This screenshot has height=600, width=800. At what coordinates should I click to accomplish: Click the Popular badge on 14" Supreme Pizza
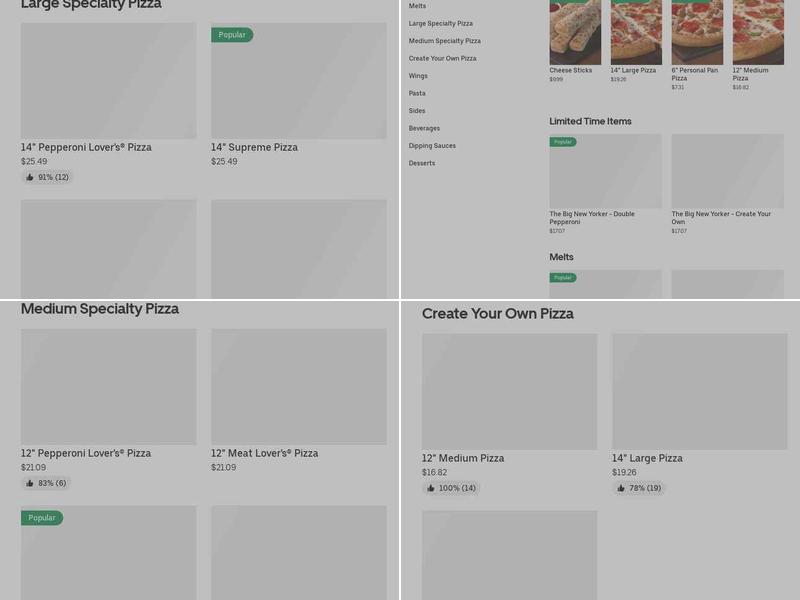click(232, 34)
